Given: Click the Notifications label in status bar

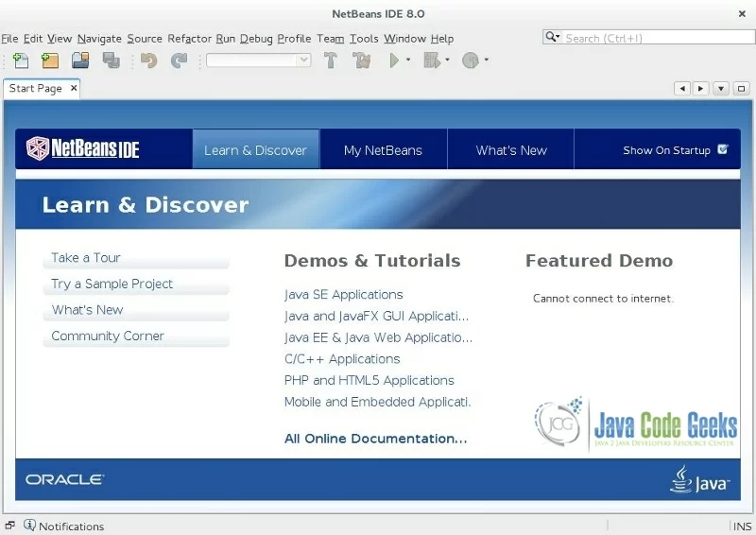Looking at the screenshot, I should (x=72, y=526).
